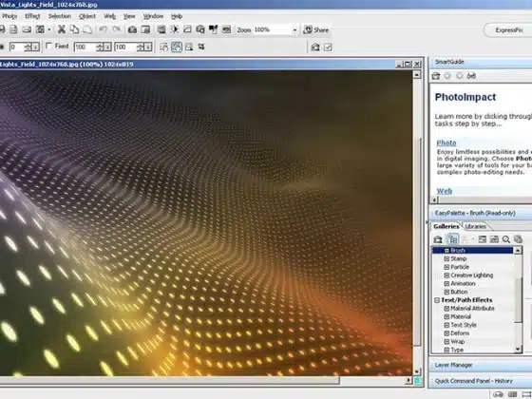532x399 pixels.
Task: Expand the Material Attribute node
Action: pos(446,309)
